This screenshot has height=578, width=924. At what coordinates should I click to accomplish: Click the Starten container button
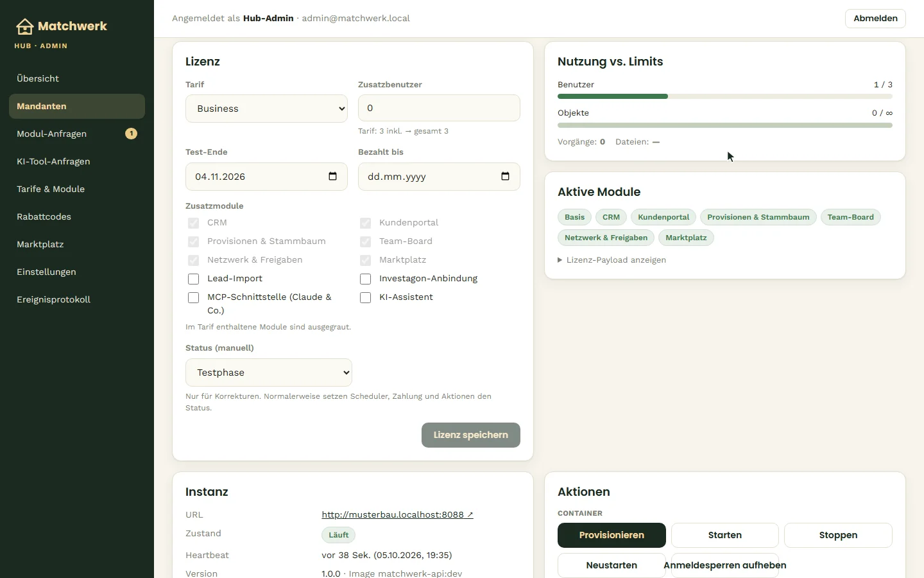pyautogui.click(x=725, y=535)
